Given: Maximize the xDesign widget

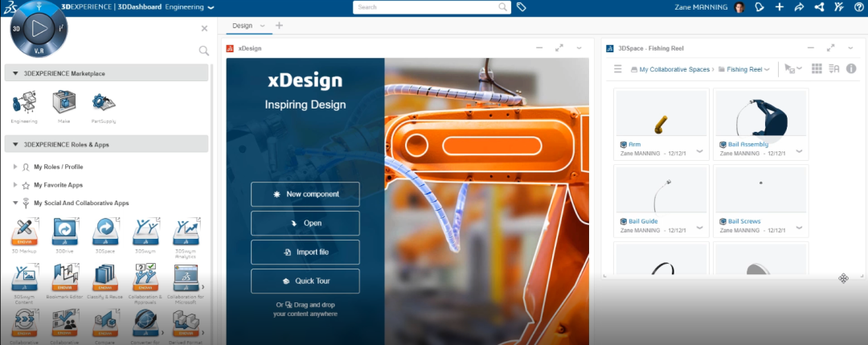Looking at the screenshot, I should 559,48.
